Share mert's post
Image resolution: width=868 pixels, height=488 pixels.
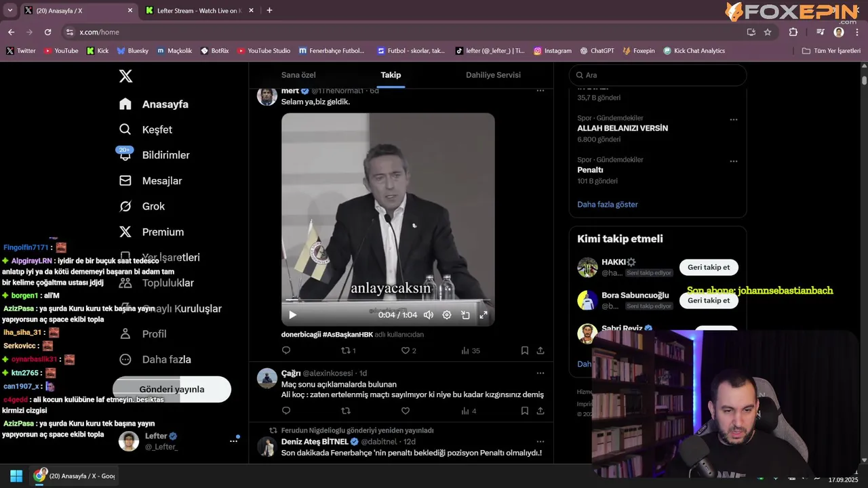tap(540, 350)
